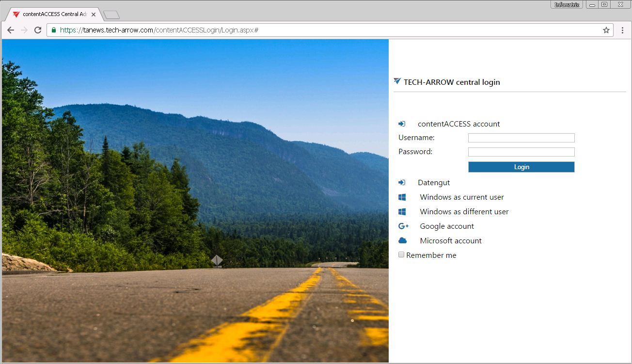This screenshot has height=364, width=632.
Task: Click the TECH-ARROW central login heading
Action: (x=452, y=82)
